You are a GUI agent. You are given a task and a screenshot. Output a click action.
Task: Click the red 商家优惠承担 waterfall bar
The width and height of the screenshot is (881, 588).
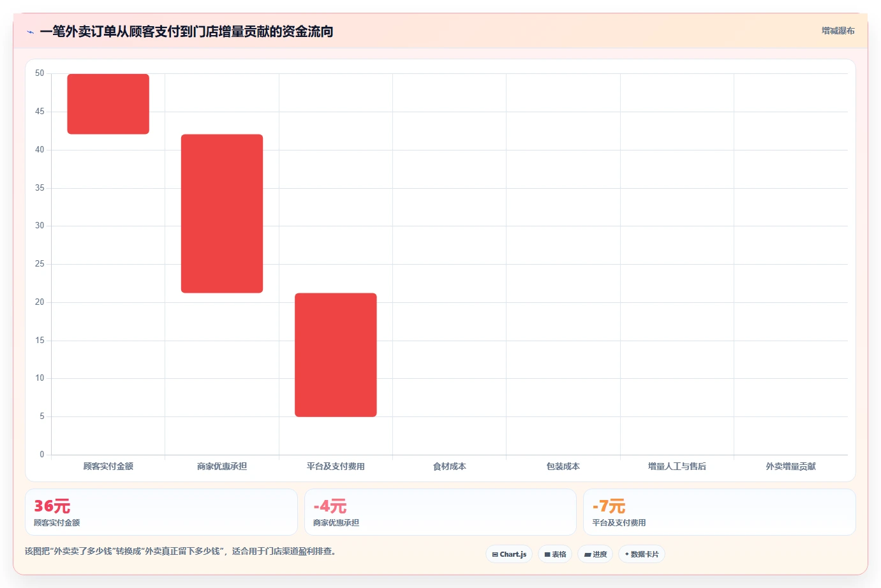222,214
